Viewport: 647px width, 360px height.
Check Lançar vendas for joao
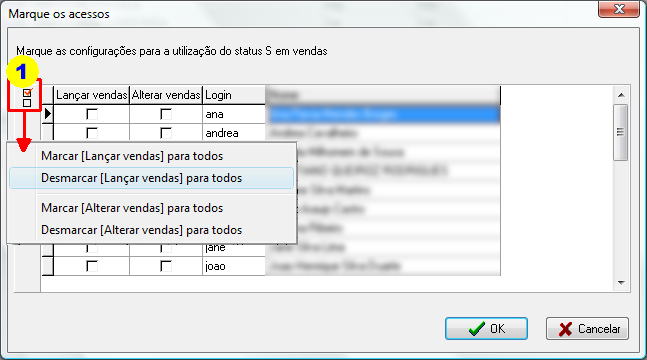92,266
